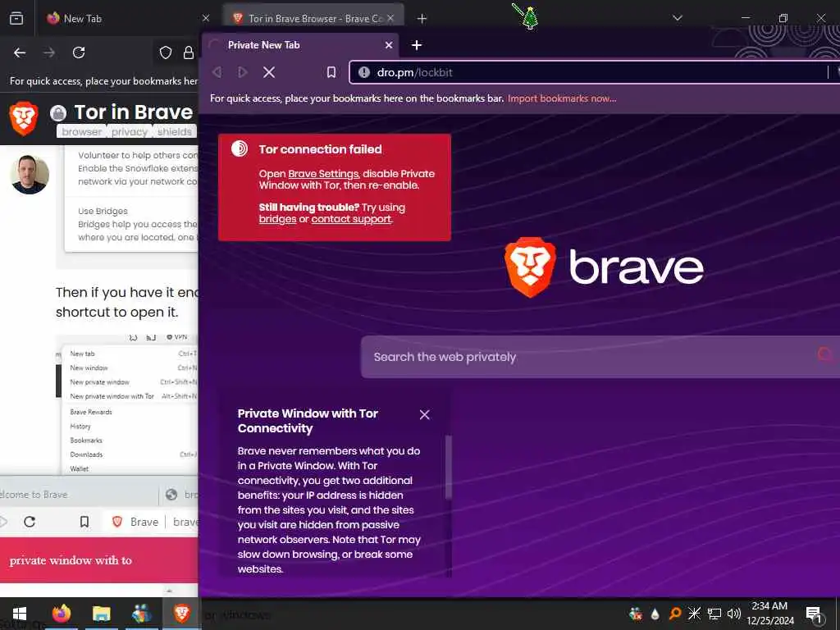
Task: Open Brave from taskbar
Action: coord(181,614)
